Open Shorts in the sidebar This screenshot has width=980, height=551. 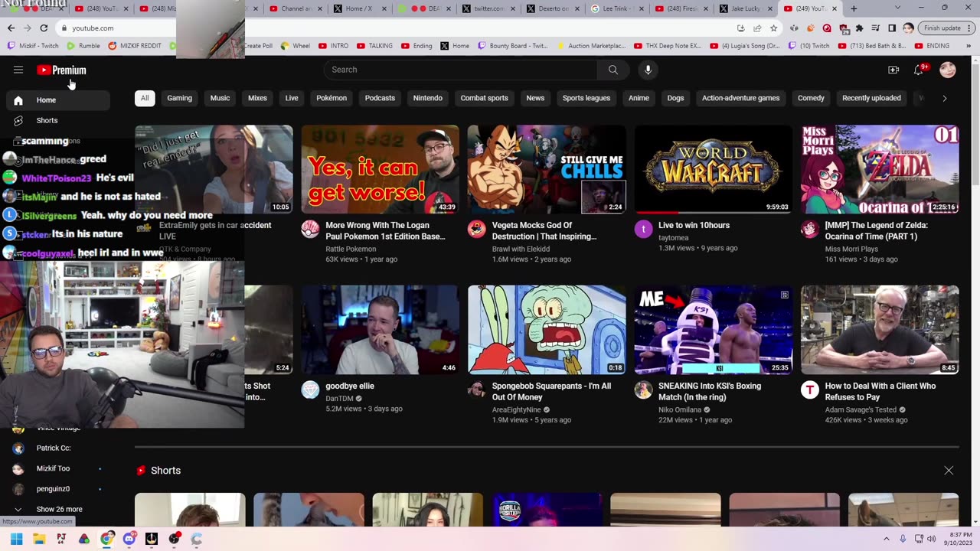(x=58, y=120)
